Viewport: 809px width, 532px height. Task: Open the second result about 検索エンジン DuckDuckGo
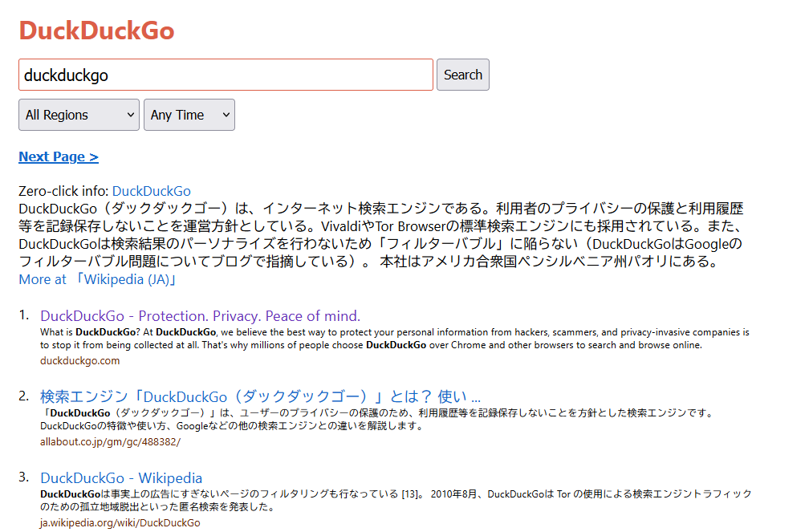coord(260,396)
